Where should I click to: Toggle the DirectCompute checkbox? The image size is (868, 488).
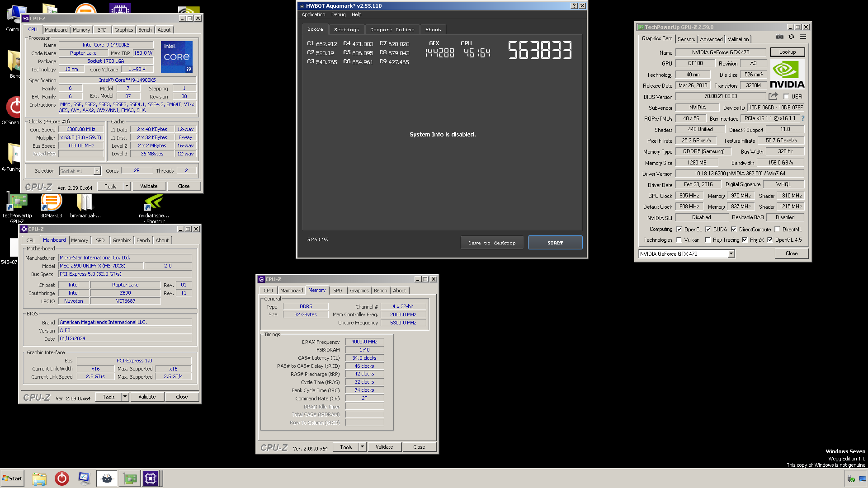pyautogui.click(x=734, y=230)
